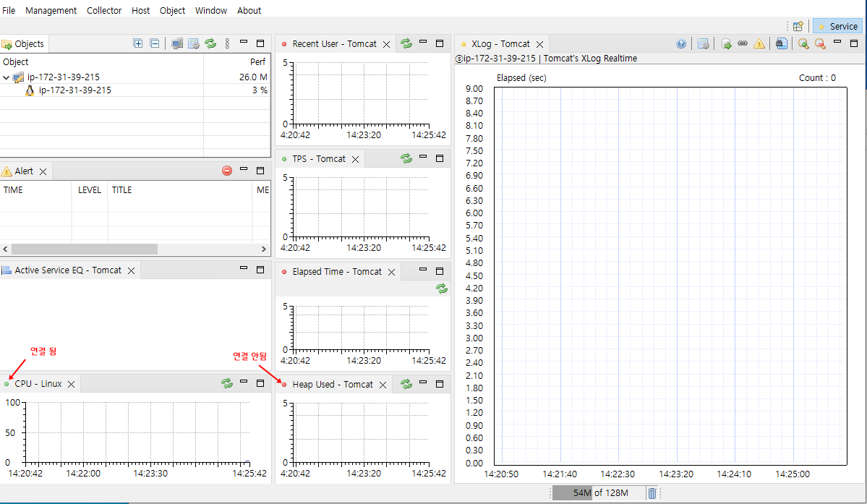Close the Alert tab
Viewport: 867px width, 504px height.
pos(43,172)
